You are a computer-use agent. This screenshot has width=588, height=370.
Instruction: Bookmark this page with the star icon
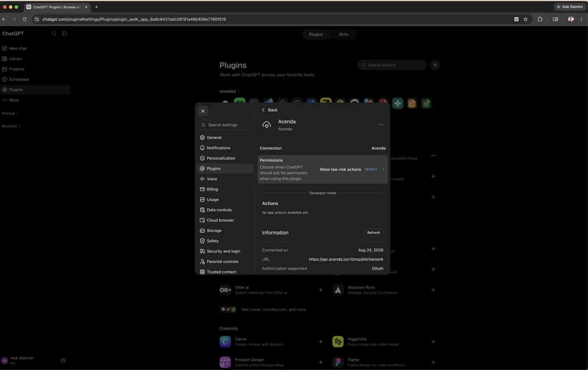click(526, 19)
